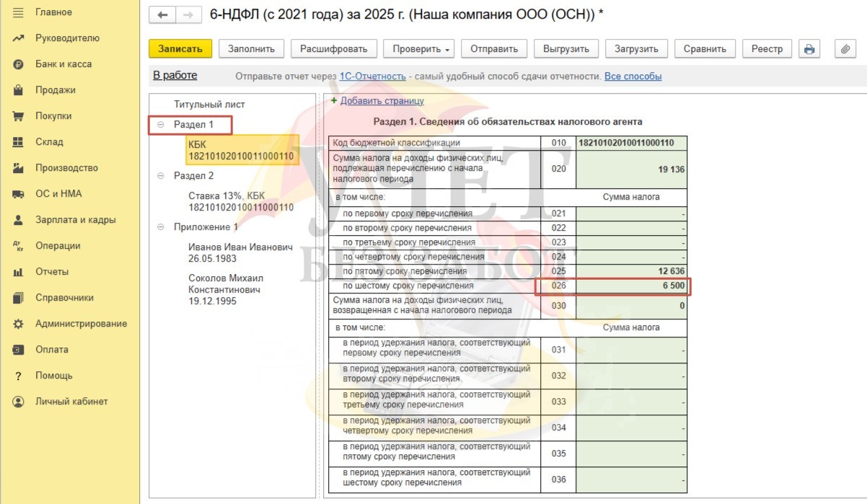
Task: Open the Главное menu item
Action: 53,12
